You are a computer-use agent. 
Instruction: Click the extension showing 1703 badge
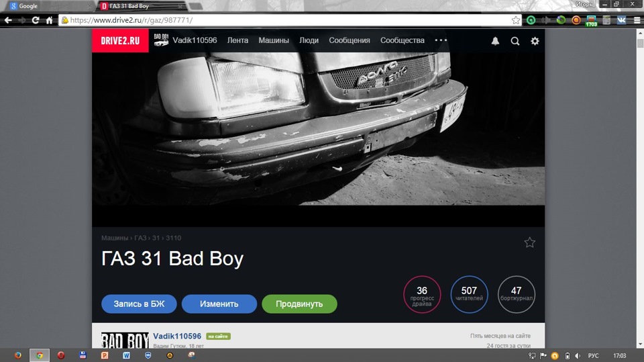click(592, 21)
